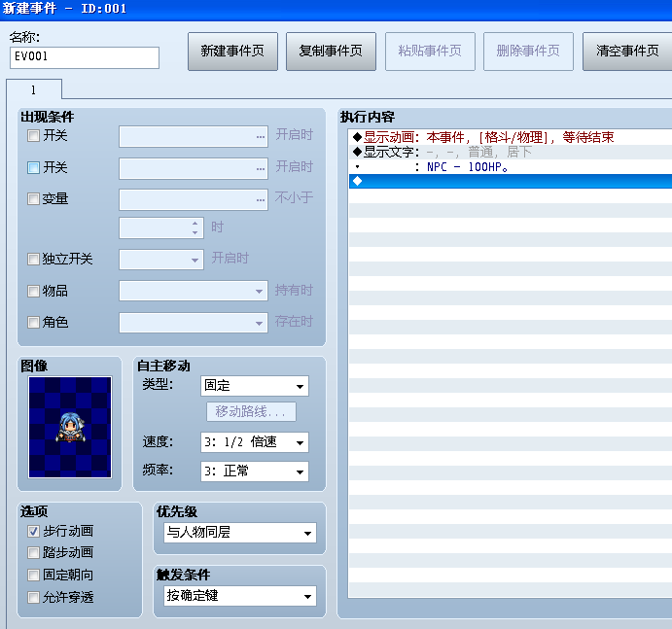Check the 踏步动画 option

[x=33, y=553]
